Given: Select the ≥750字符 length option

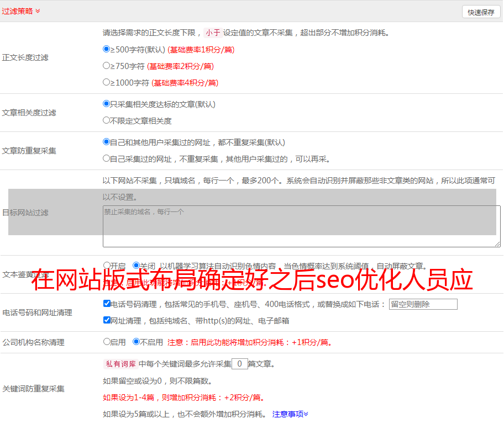Looking at the screenshot, I should click(107, 66).
